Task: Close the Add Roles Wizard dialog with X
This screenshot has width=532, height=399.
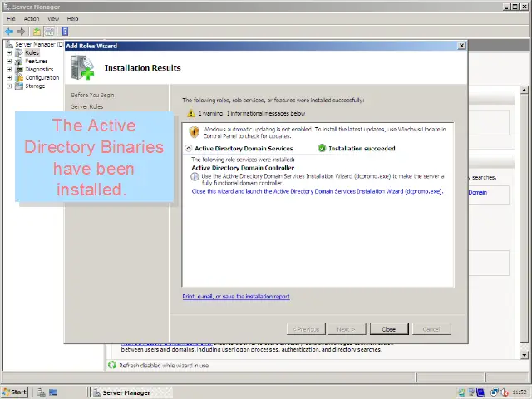Action: click(x=461, y=46)
